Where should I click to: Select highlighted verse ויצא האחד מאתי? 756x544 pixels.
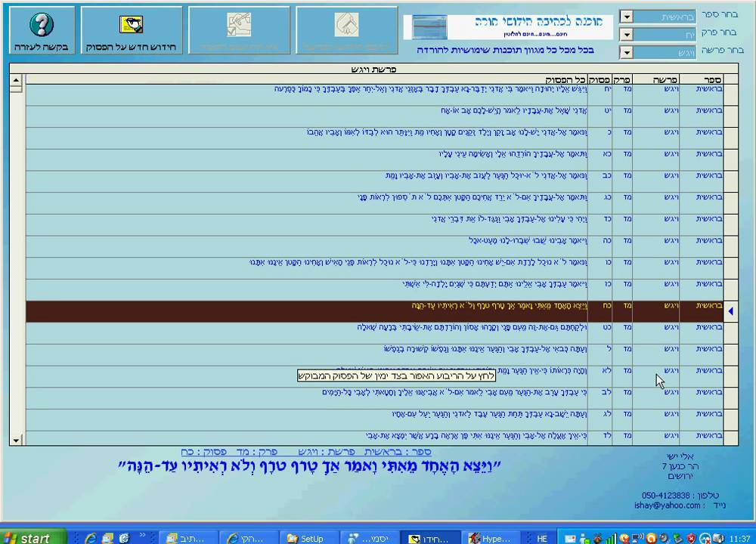[x=500, y=306]
